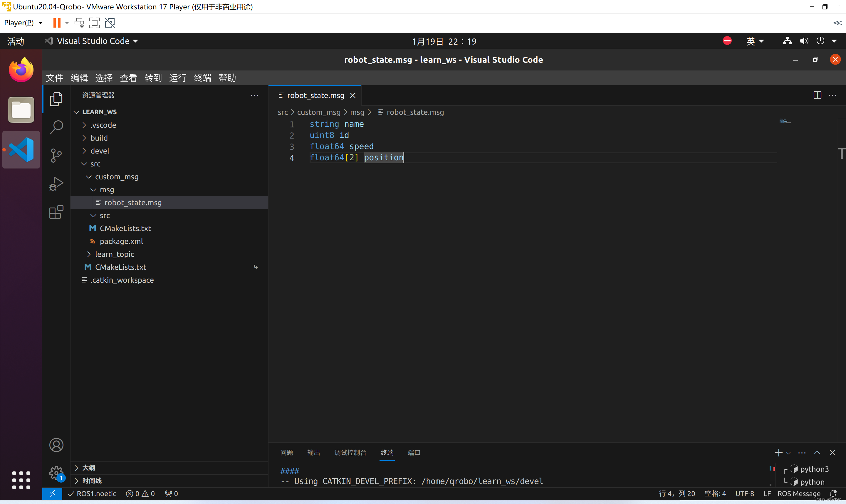Screen dimensions: 846x504
Task: Open Visual Studio Code app menu in top bar
Action: point(92,41)
